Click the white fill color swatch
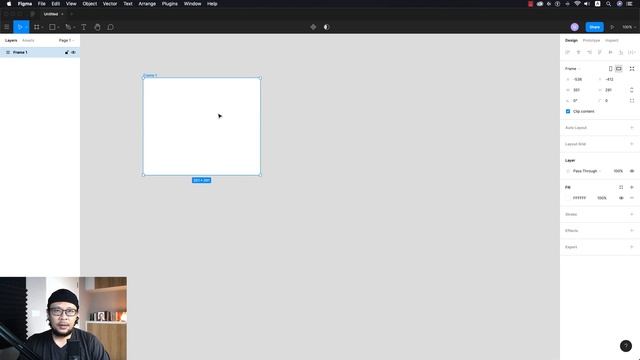Viewport: 640px width, 360px height. [x=568, y=198]
